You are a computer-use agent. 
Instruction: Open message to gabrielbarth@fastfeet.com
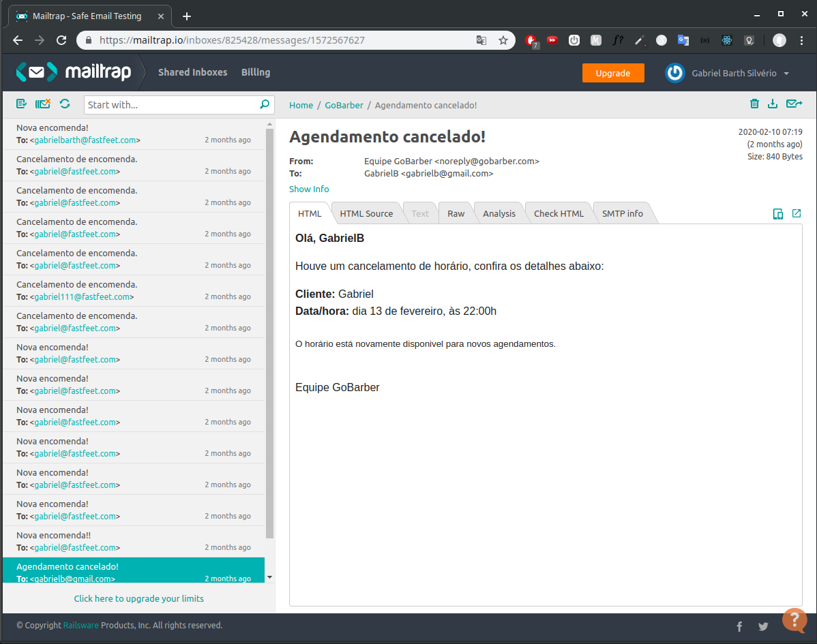pyautogui.click(x=134, y=134)
